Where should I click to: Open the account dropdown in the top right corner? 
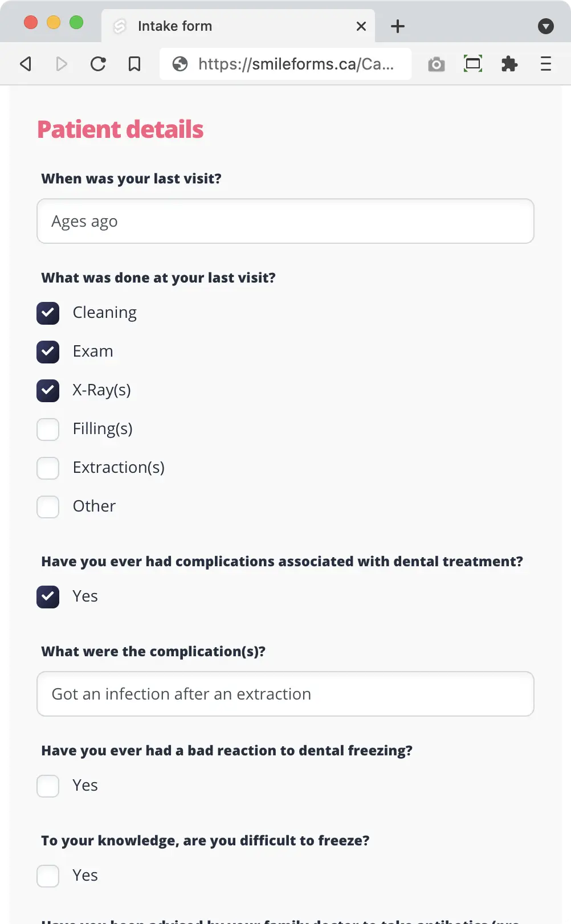(x=546, y=26)
